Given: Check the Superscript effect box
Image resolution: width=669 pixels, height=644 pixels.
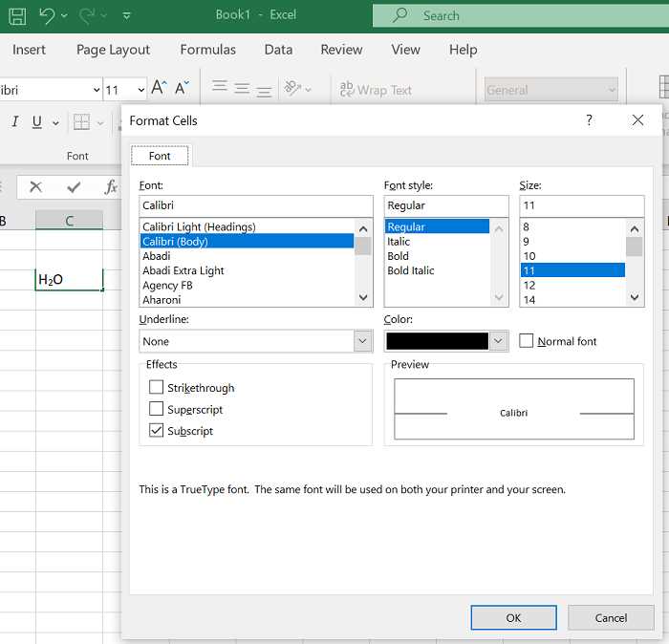Looking at the screenshot, I should pyautogui.click(x=156, y=409).
